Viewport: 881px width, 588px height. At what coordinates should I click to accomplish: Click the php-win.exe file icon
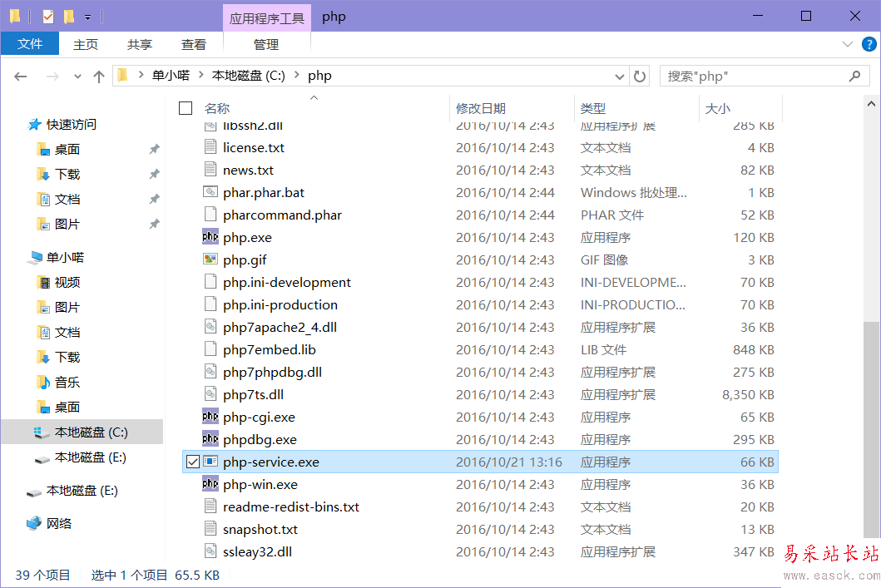click(x=210, y=484)
